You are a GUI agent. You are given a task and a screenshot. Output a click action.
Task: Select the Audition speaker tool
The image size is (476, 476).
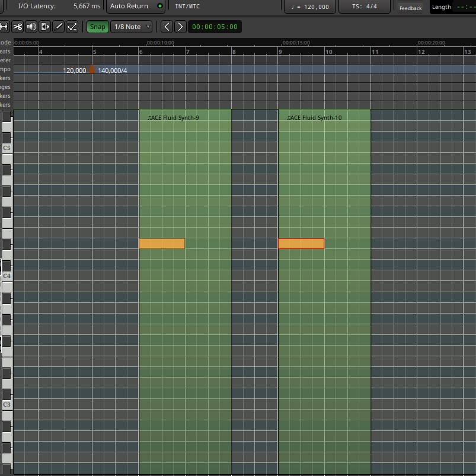31,27
